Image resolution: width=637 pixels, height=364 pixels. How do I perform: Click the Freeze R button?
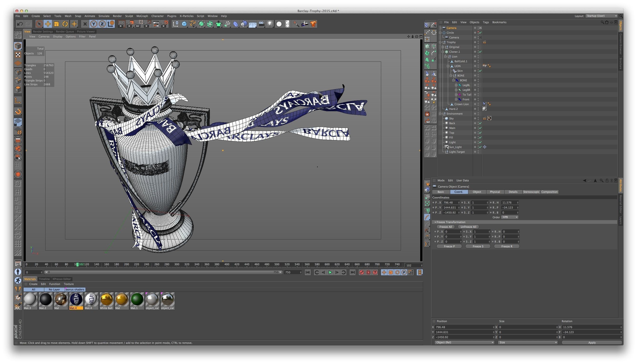(x=507, y=247)
